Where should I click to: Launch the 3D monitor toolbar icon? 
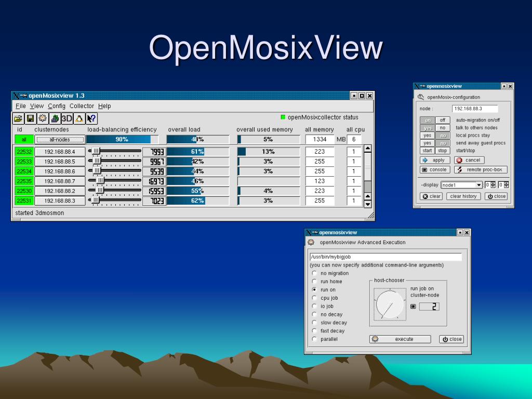(x=67, y=118)
